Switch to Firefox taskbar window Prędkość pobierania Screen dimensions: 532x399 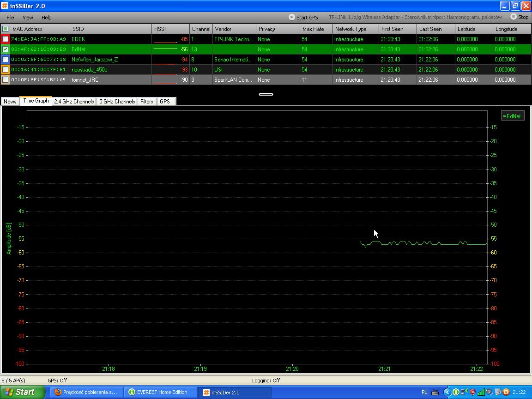pyautogui.click(x=86, y=392)
